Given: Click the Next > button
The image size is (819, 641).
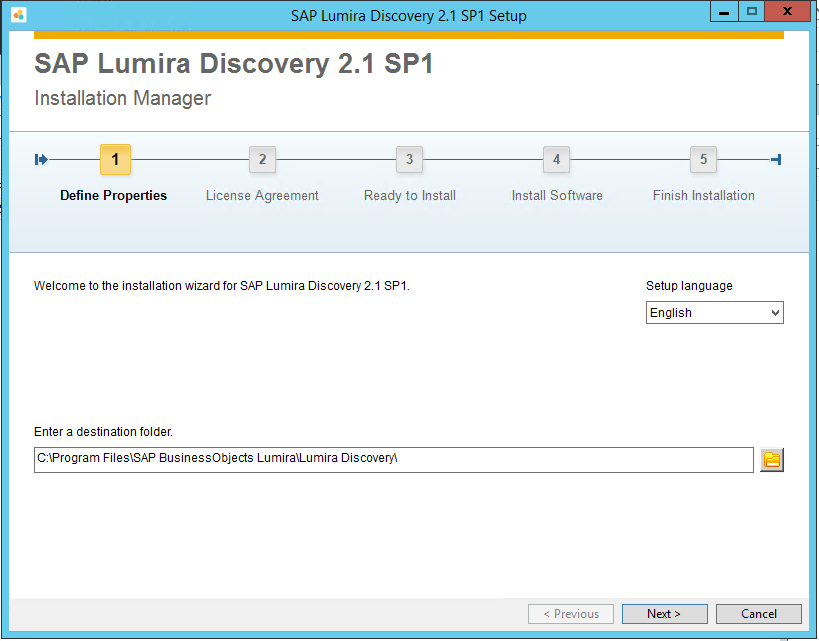Looking at the screenshot, I should pos(664,614).
